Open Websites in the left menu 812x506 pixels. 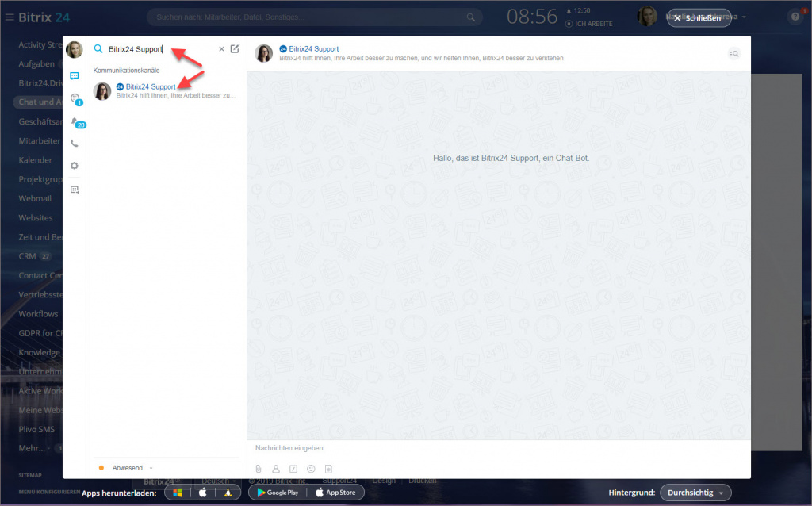tap(35, 217)
